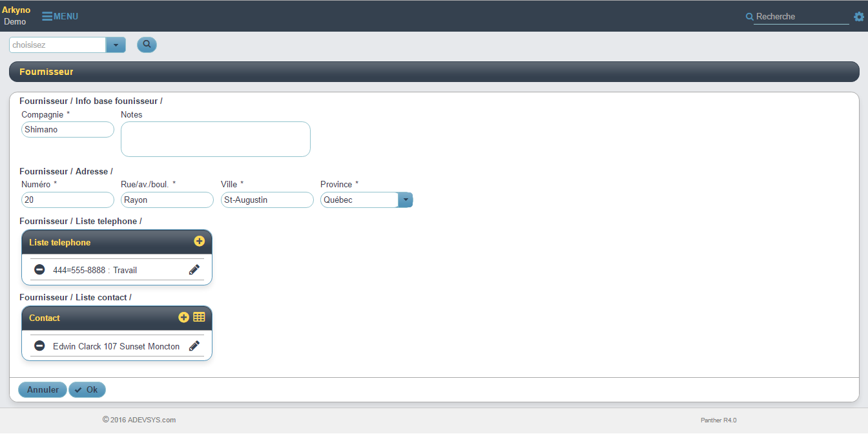Edit Edwin Clarck contact with pencil icon
The image size is (868, 434).
(194, 346)
